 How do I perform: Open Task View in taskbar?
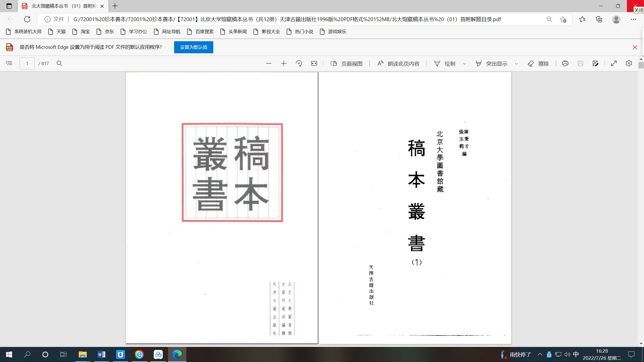pos(63,354)
